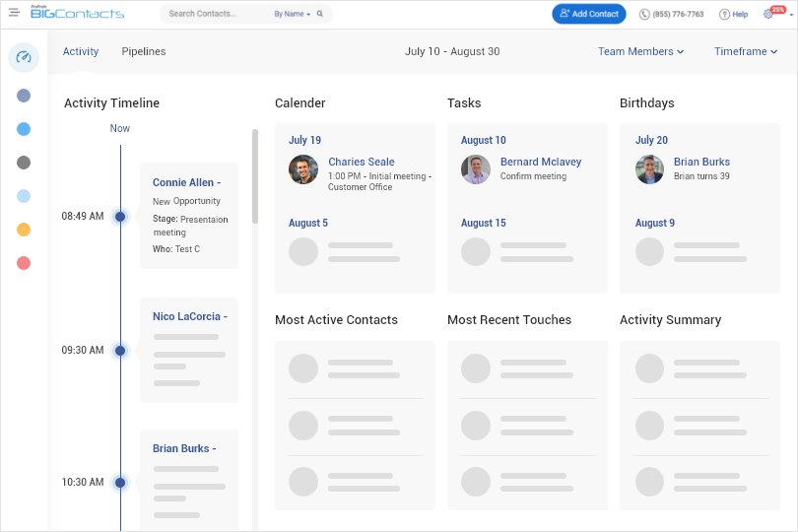Expand the Team Members dropdown

point(640,51)
